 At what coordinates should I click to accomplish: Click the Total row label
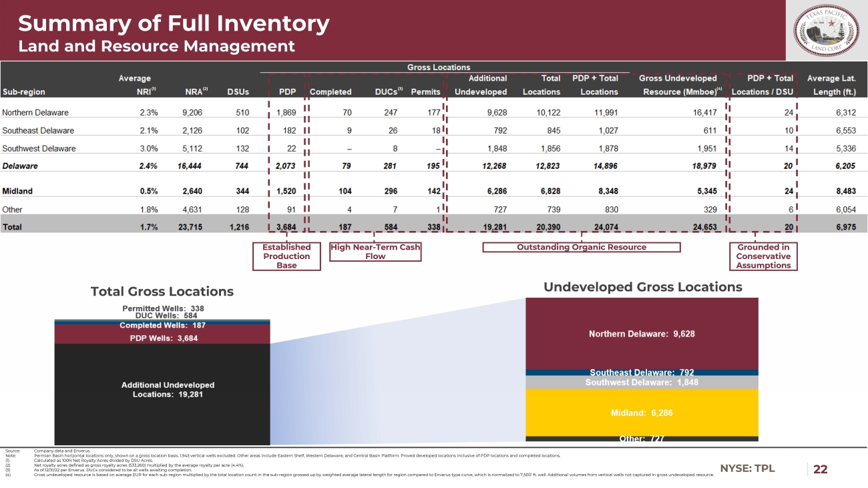(x=12, y=227)
